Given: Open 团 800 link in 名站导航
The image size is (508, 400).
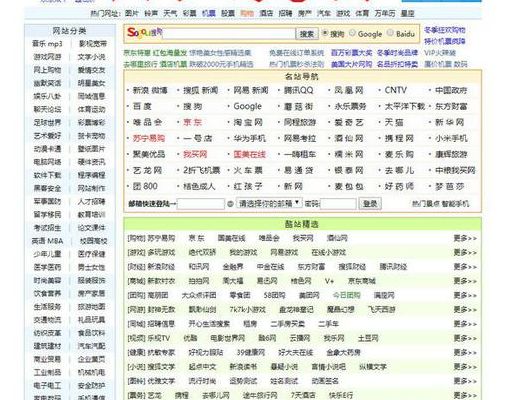Looking at the screenshot, I should click(x=145, y=186).
